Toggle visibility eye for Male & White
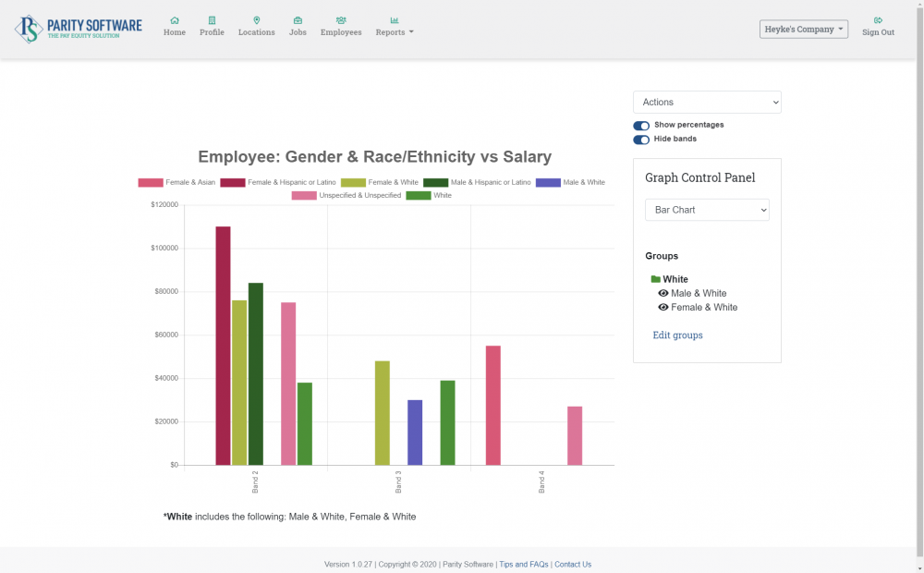924x573 pixels. 663,293
